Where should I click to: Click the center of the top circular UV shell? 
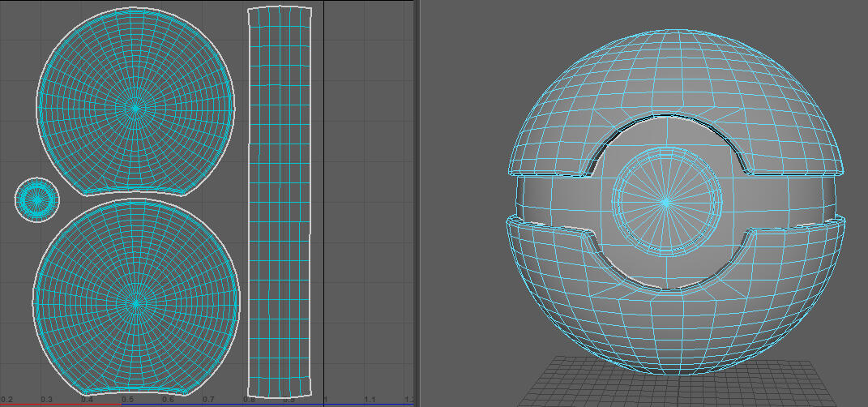pos(136,105)
